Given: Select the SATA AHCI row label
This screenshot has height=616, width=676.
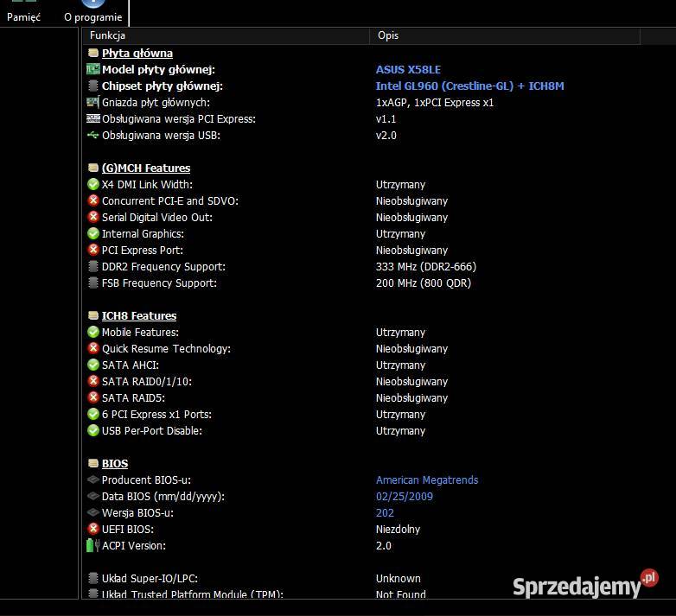Looking at the screenshot, I should (x=131, y=365).
